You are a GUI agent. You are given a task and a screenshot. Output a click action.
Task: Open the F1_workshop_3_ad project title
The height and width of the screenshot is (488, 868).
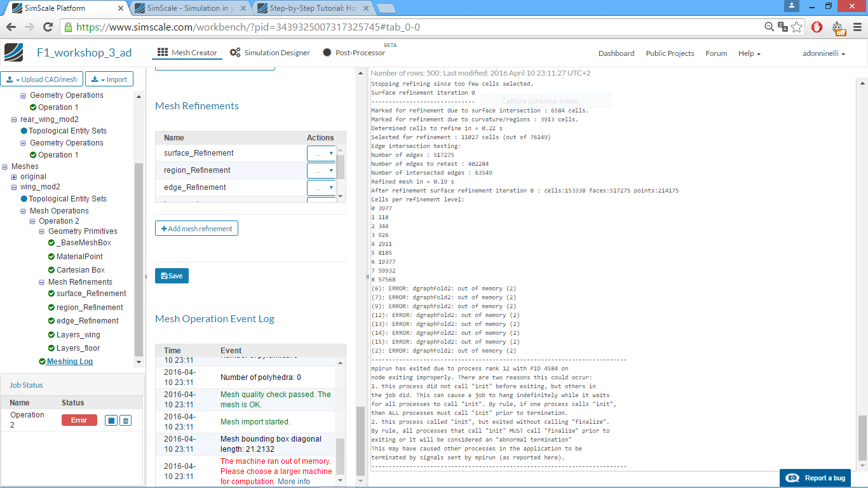(x=85, y=53)
